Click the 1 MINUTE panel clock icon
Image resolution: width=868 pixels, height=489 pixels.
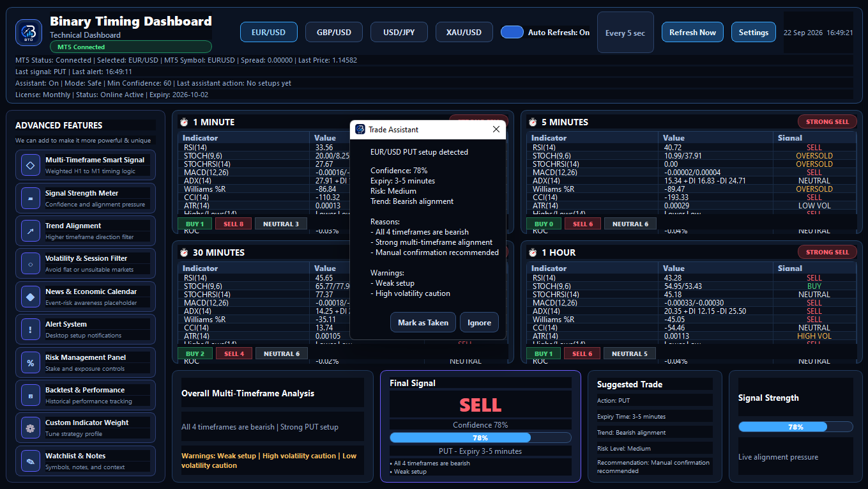[184, 122]
